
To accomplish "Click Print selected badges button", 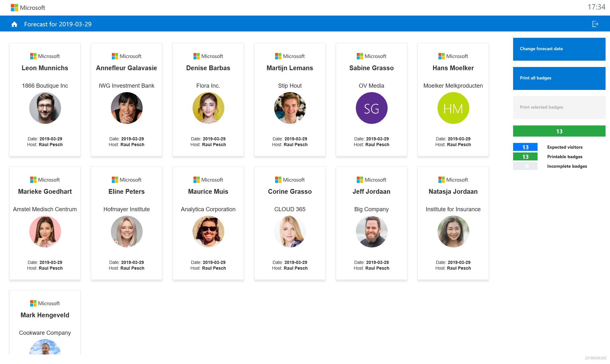I will click(x=559, y=107).
